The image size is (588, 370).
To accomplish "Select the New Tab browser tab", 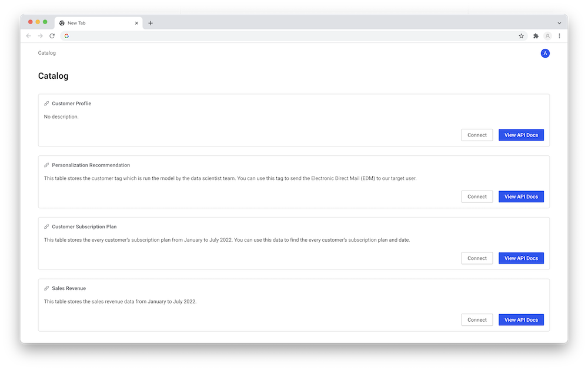I will 94,23.
